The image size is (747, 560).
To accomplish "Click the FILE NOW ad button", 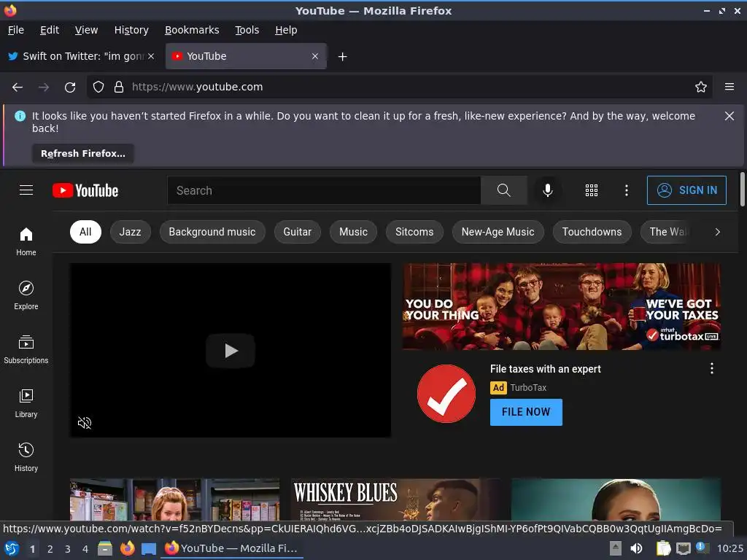I will (526, 412).
